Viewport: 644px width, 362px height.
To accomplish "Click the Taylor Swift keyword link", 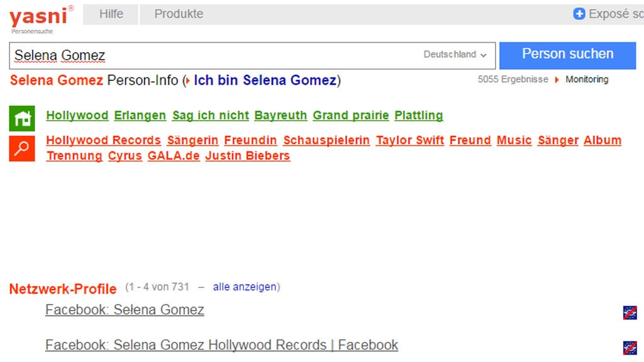I will [x=409, y=140].
